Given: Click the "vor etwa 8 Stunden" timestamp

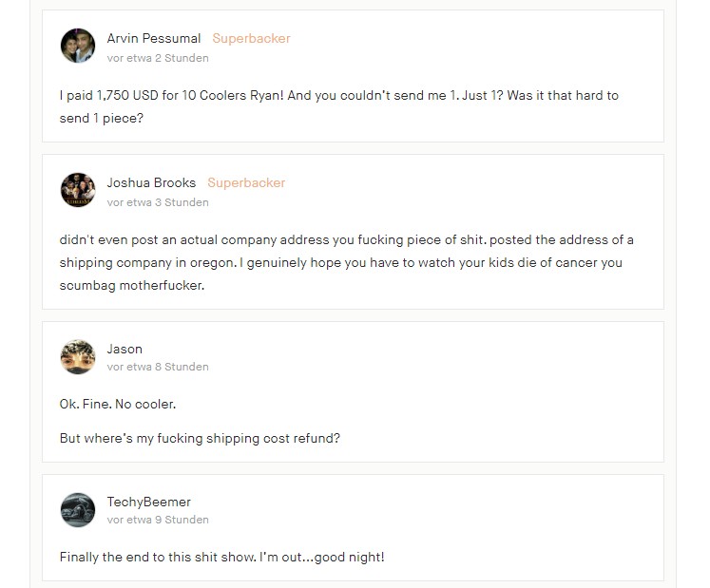Looking at the screenshot, I should tap(158, 367).
